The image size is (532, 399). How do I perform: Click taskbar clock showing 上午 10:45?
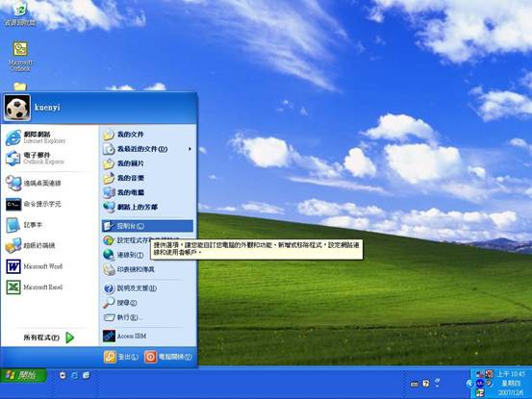tap(511, 374)
